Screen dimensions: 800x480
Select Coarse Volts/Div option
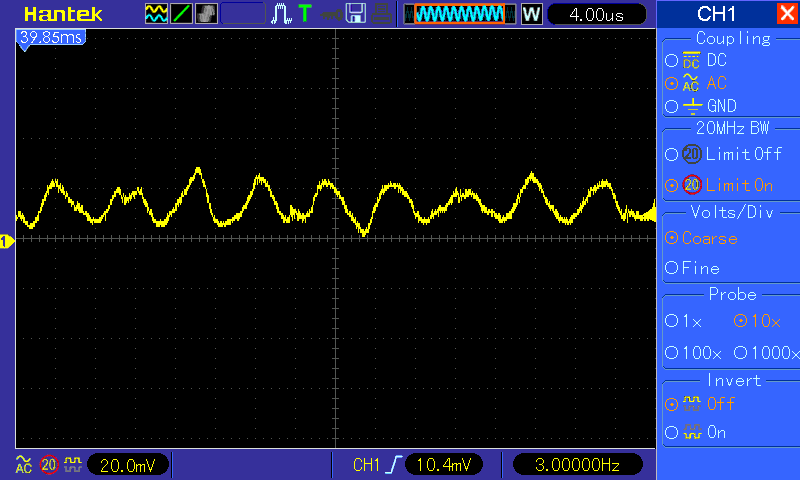(671, 238)
